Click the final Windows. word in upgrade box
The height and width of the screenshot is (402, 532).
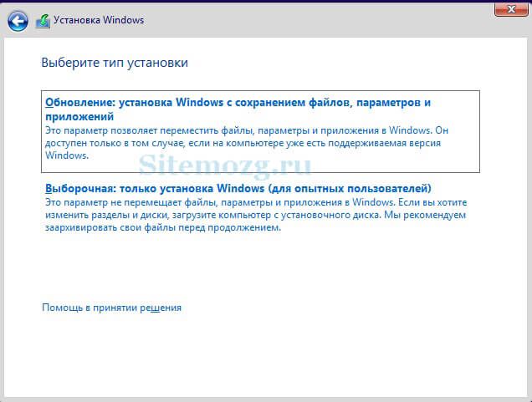[67, 155]
